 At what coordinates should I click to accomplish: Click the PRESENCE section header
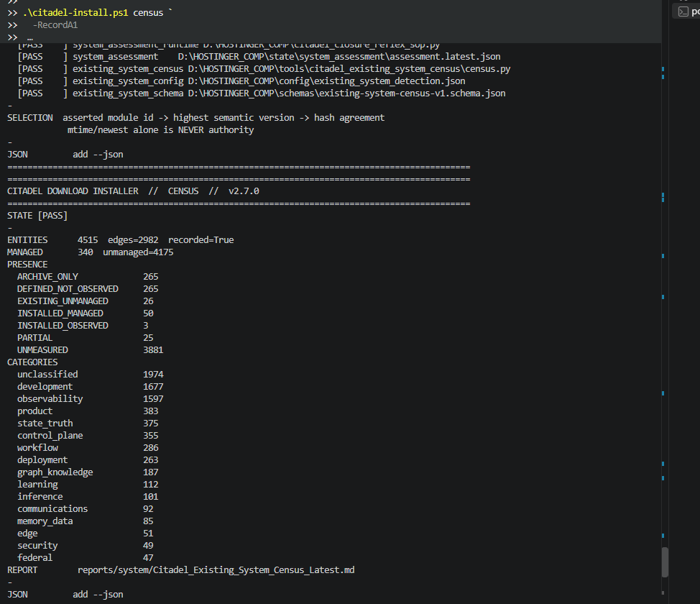[x=27, y=265]
